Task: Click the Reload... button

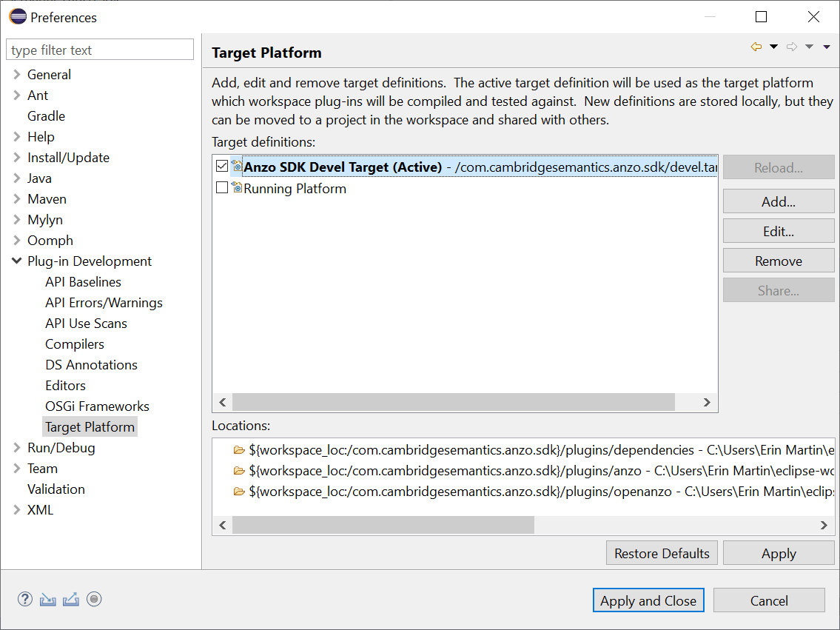Action: click(x=779, y=167)
